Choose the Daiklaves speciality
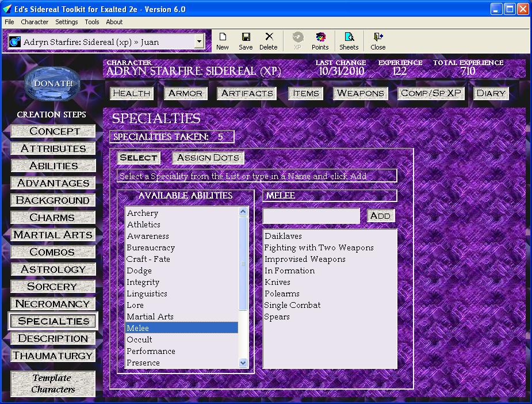Screen dimensions: 532x404 330,237
